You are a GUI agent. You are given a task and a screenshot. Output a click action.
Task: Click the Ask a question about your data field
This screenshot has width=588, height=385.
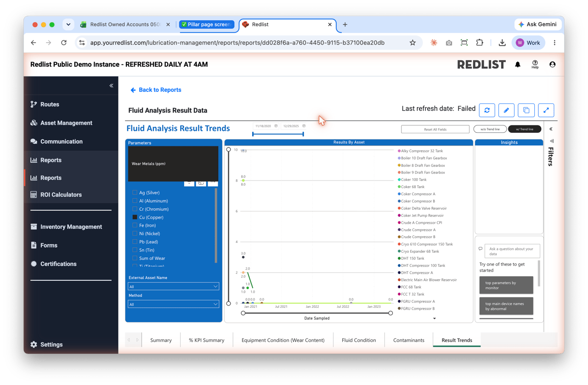click(512, 251)
